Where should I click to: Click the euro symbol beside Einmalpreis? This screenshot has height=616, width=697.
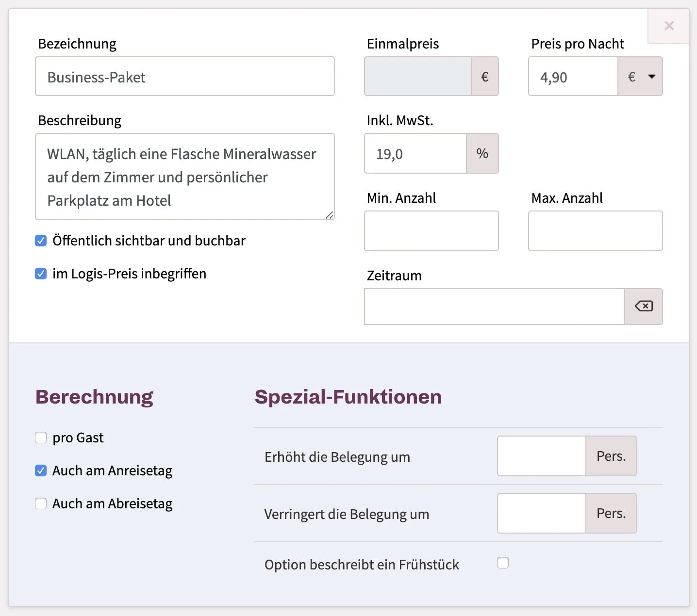pos(484,77)
